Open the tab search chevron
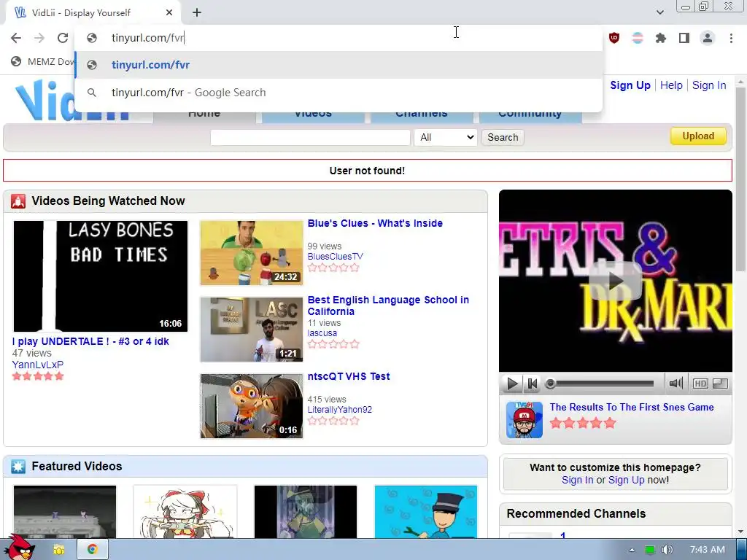 [659, 12]
